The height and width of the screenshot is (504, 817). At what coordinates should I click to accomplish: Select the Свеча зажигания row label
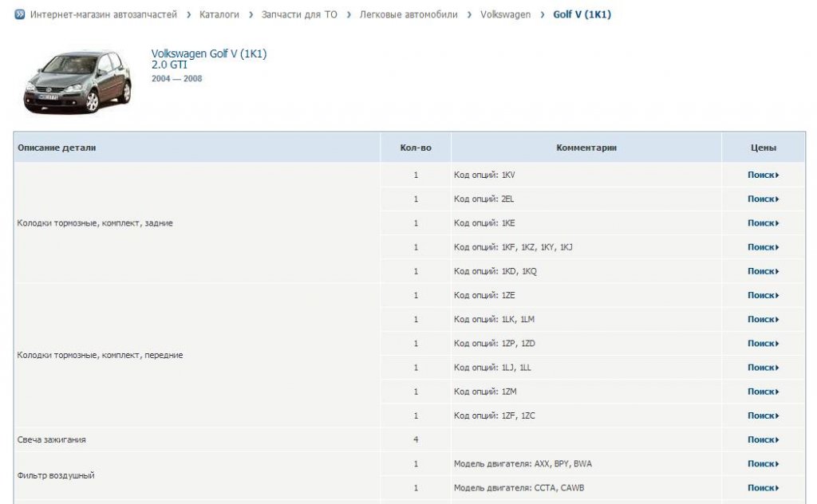point(52,440)
